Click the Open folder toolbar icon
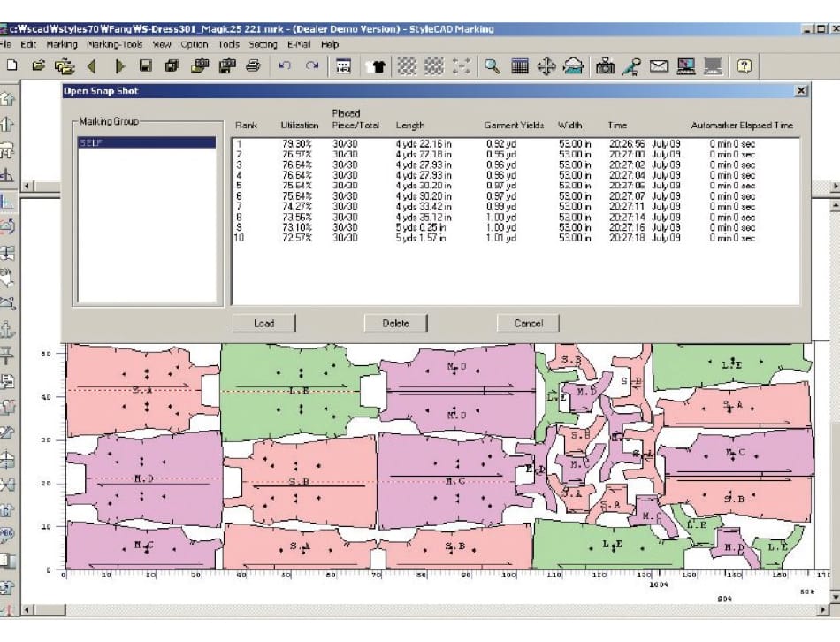 point(38,65)
